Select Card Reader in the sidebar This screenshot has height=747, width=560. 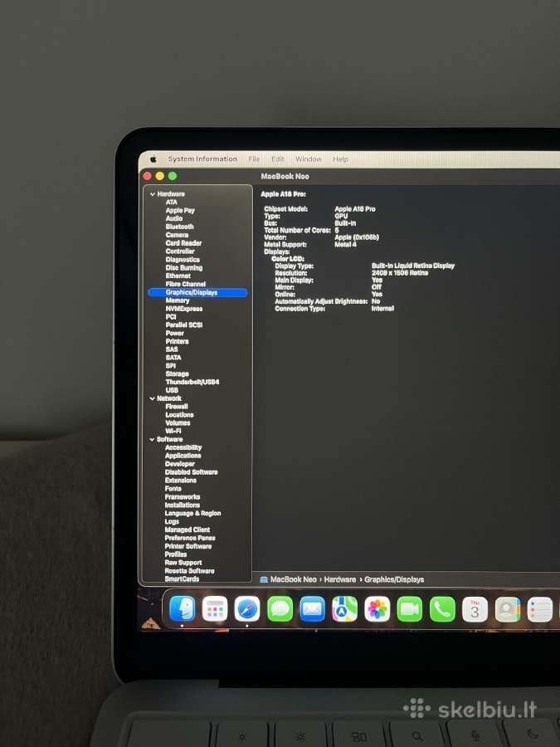(184, 243)
